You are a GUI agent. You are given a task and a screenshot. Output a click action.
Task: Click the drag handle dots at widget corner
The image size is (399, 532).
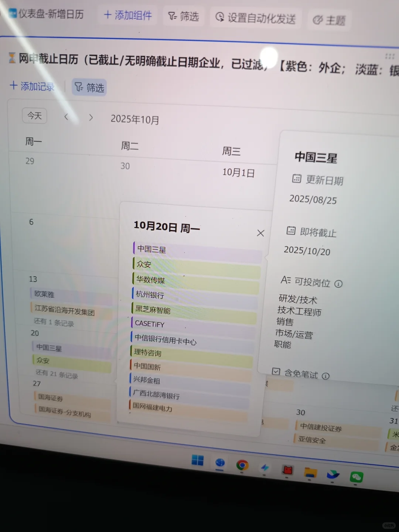coord(390,56)
